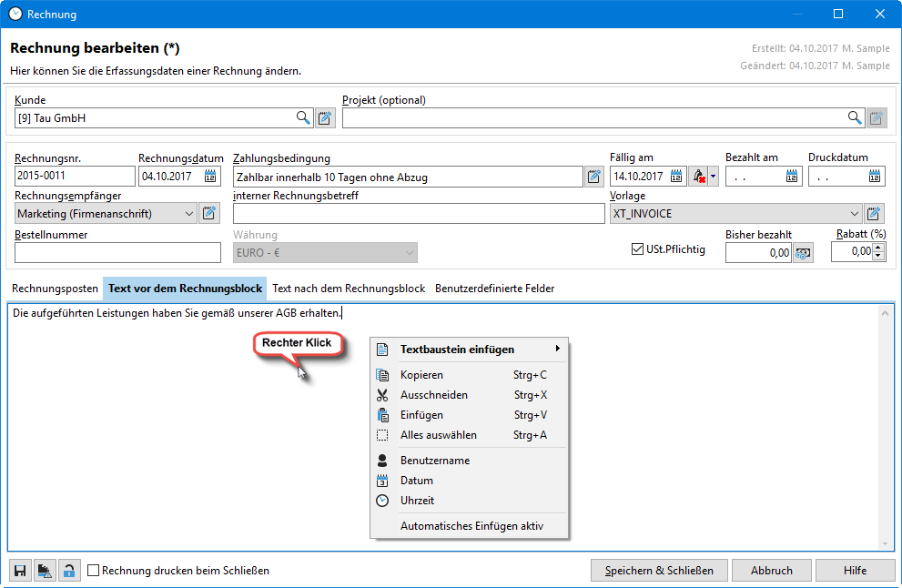The width and height of the screenshot is (902, 588).
Task: Expand the Rechnungsempfänger dropdown
Action: [188, 214]
